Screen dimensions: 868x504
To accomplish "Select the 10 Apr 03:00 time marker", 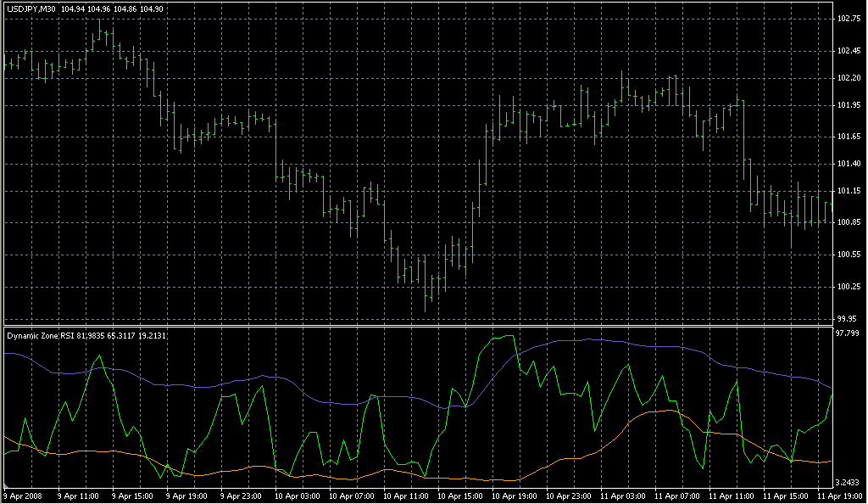I will coord(296,495).
